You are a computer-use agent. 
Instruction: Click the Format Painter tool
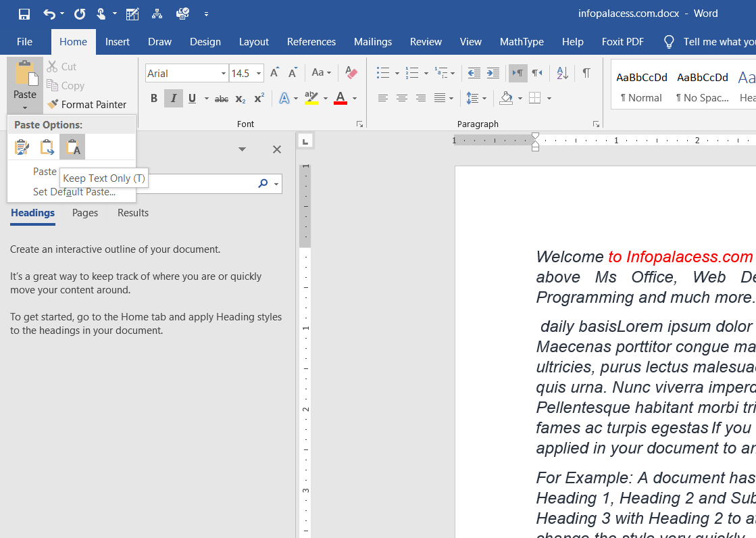[x=86, y=105]
